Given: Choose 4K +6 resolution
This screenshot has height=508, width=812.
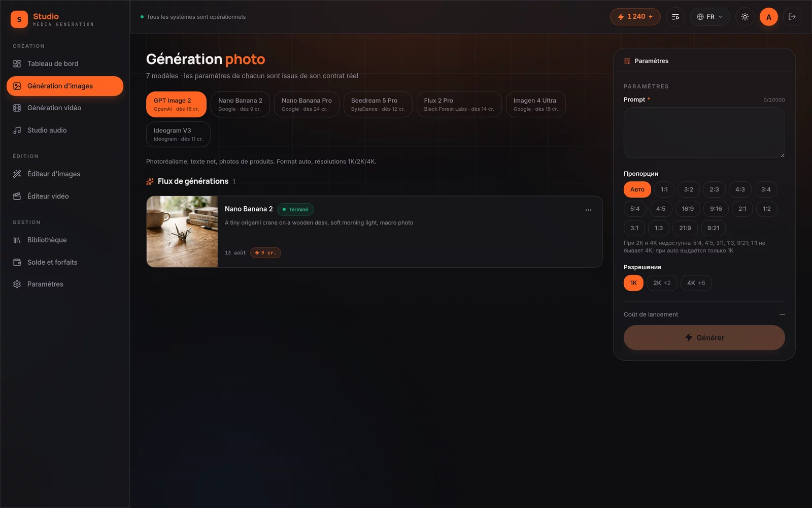Looking at the screenshot, I should [x=696, y=283].
